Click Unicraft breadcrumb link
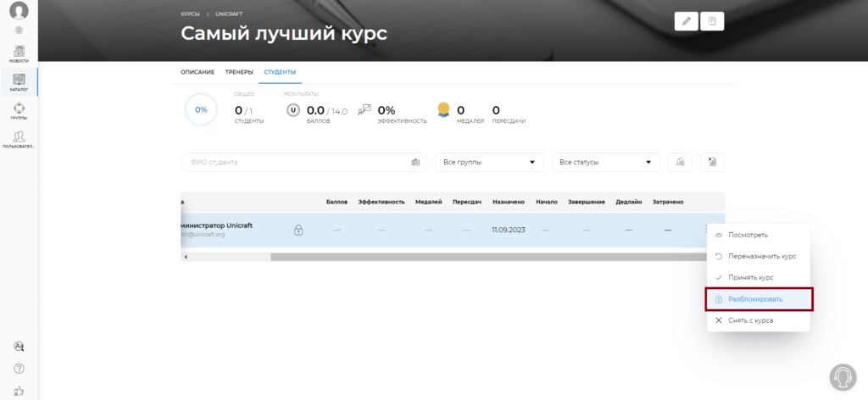 [229, 14]
